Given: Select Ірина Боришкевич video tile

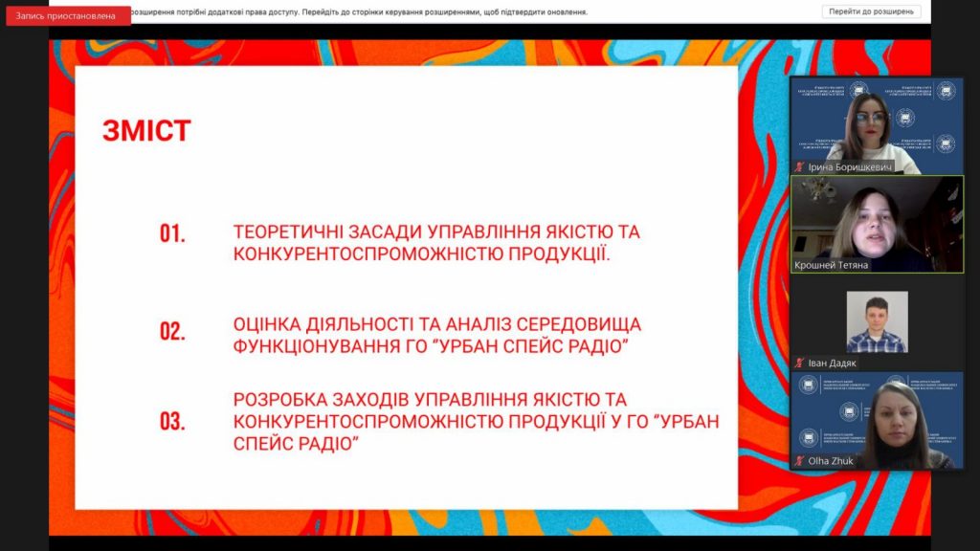Looking at the screenshot, I should 877,125.
